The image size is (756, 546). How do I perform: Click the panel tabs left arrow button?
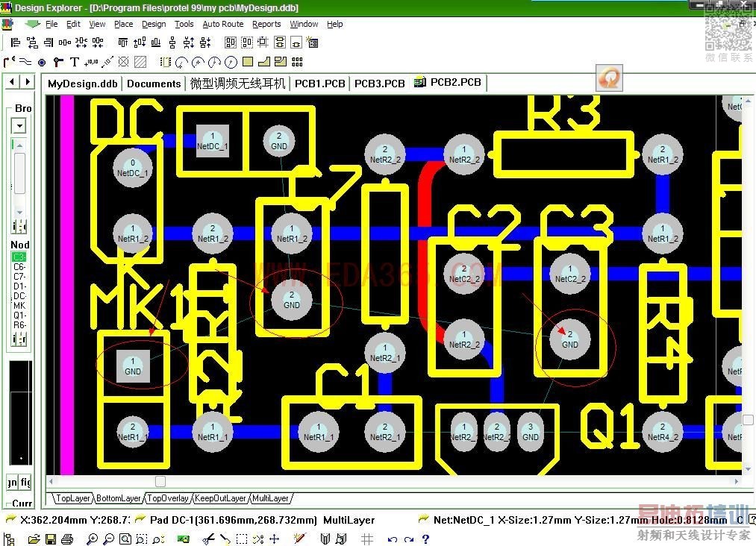click(x=12, y=81)
